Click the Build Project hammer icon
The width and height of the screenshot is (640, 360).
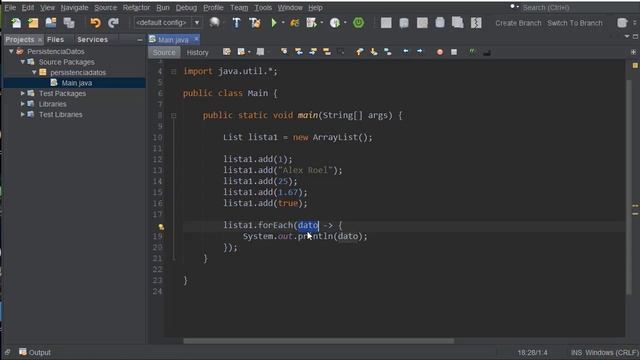click(236, 23)
